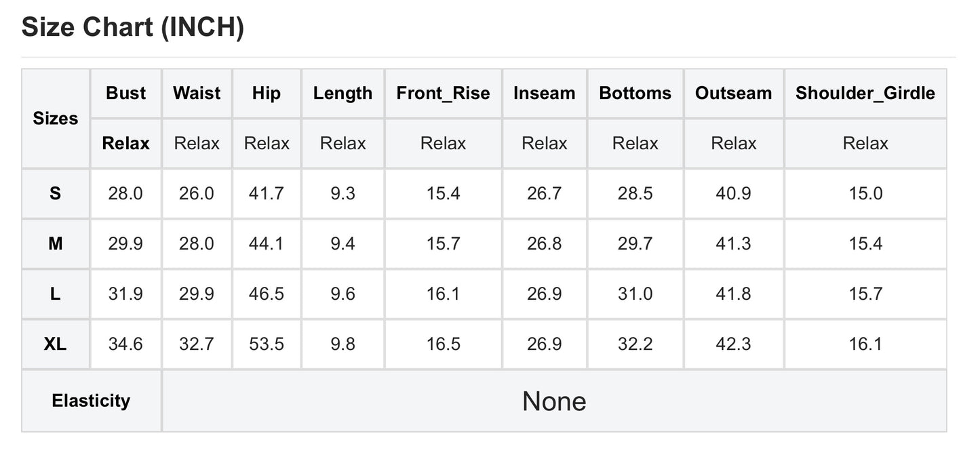Image resolution: width=980 pixels, height=453 pixels.
Task: Select the 9.4 Length value for M
Action: 343,244
